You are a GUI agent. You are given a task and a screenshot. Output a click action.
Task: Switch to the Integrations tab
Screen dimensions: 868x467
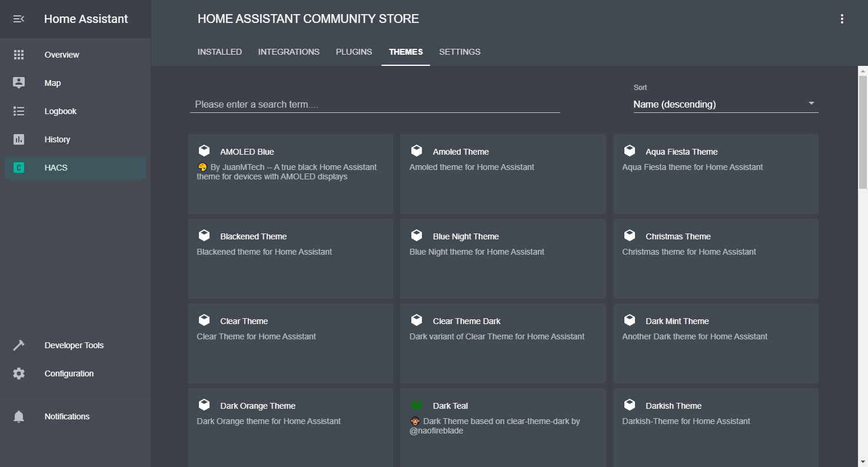pos(289,52)
